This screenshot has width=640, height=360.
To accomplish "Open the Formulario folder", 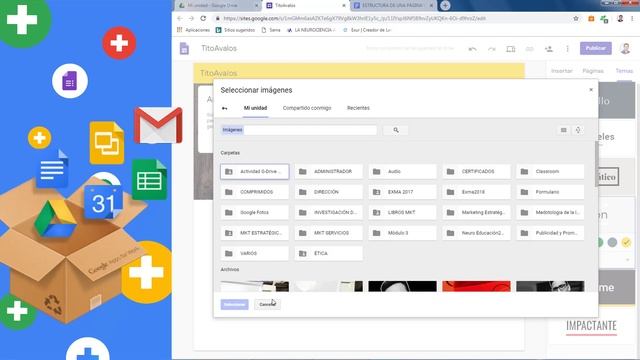I will [x=550, y=192].
